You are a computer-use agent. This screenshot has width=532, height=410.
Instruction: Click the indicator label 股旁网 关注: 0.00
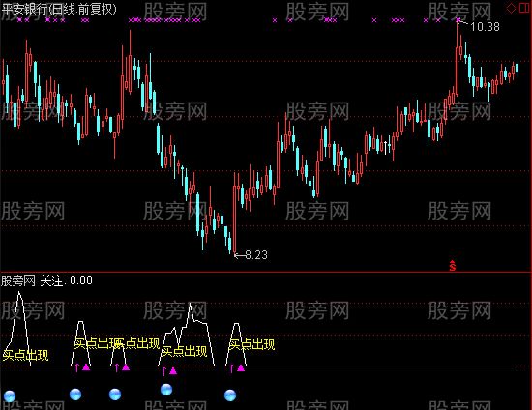coord(46,280)
